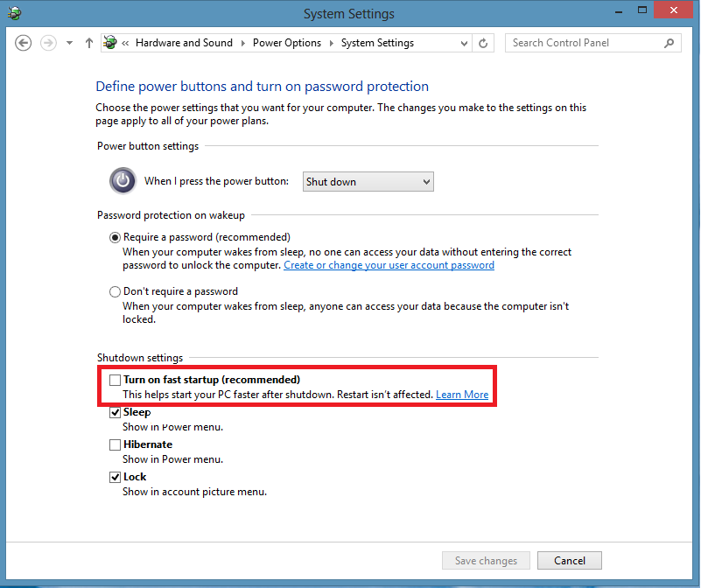Click the Save changes button
This screenshot has width=701, height=588.
click(486, 560)
